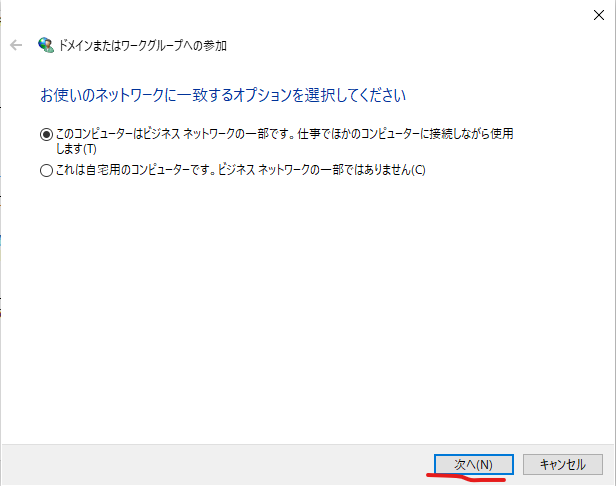Screen dimensions: 616x486
Task: Select the home computer radio button
Action: point(46,170)
